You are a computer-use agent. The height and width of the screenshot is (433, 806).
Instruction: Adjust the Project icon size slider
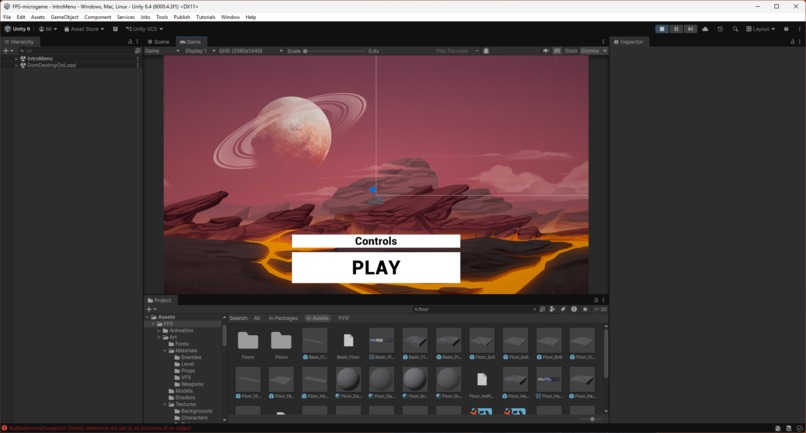(591, 419)
